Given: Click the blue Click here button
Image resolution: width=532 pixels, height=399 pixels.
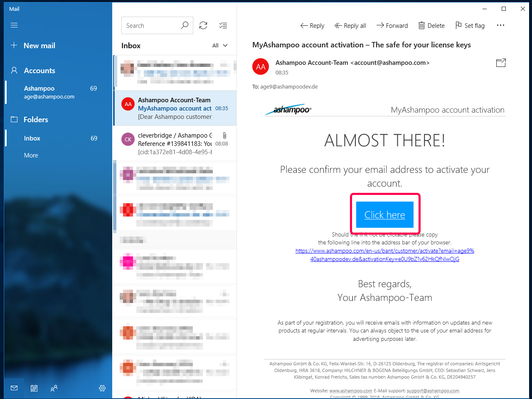Looking at the screenshot, I should (385, 214).
